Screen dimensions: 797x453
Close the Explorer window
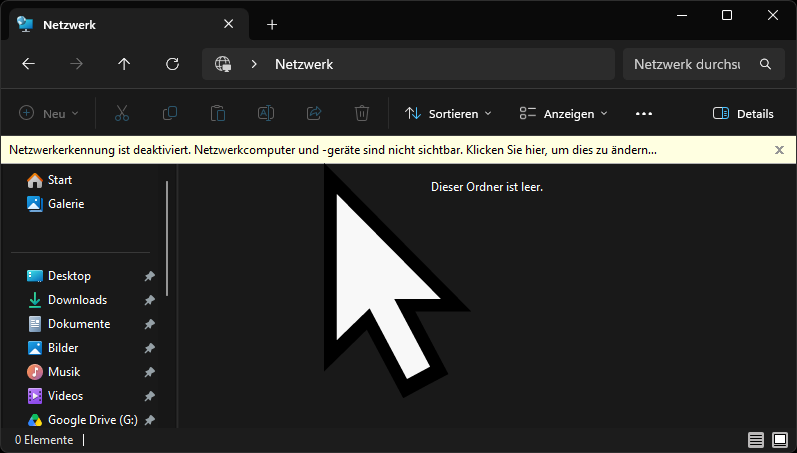(x=773, y=15)
